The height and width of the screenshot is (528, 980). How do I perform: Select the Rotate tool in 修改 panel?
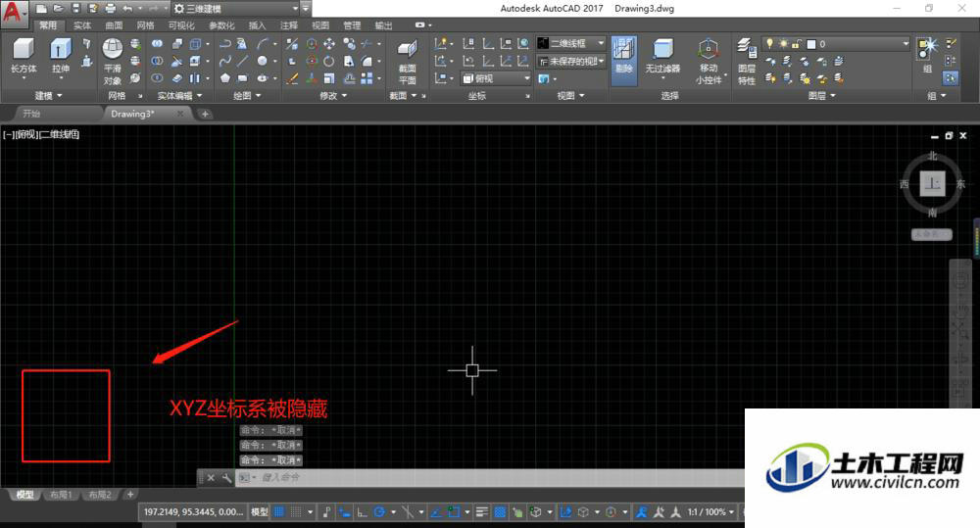(328, 61)
